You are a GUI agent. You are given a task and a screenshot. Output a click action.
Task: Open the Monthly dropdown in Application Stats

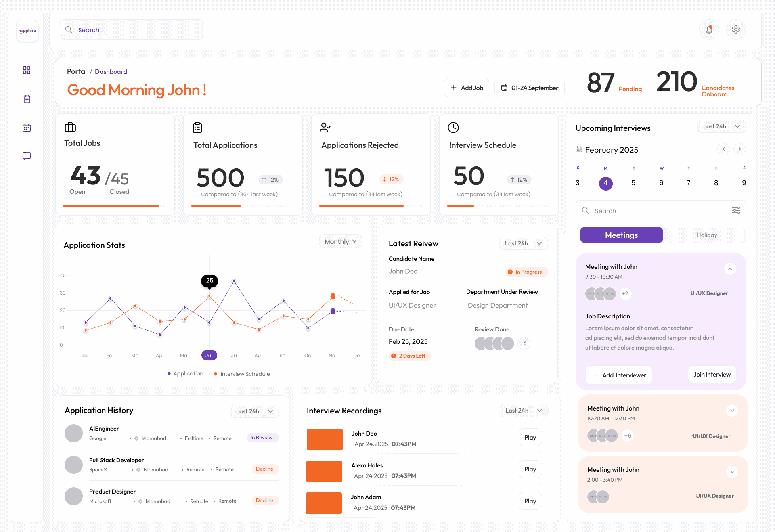[x=340, y=241]
